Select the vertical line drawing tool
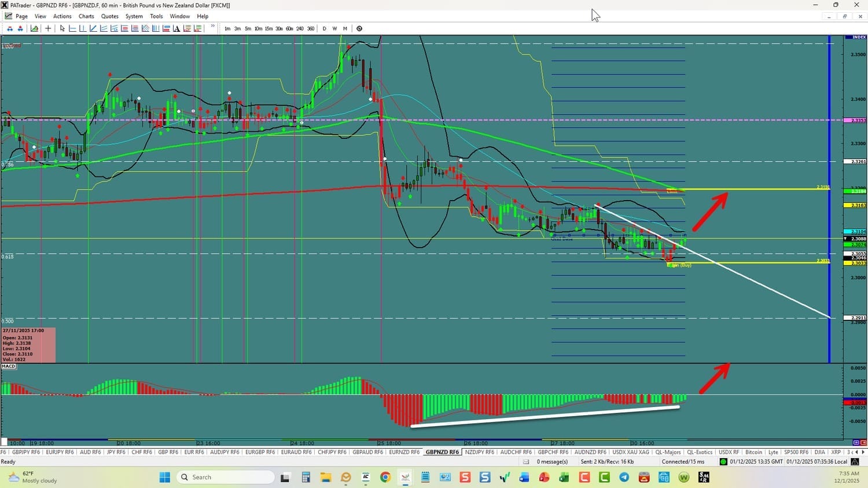 tap(83, 28)
